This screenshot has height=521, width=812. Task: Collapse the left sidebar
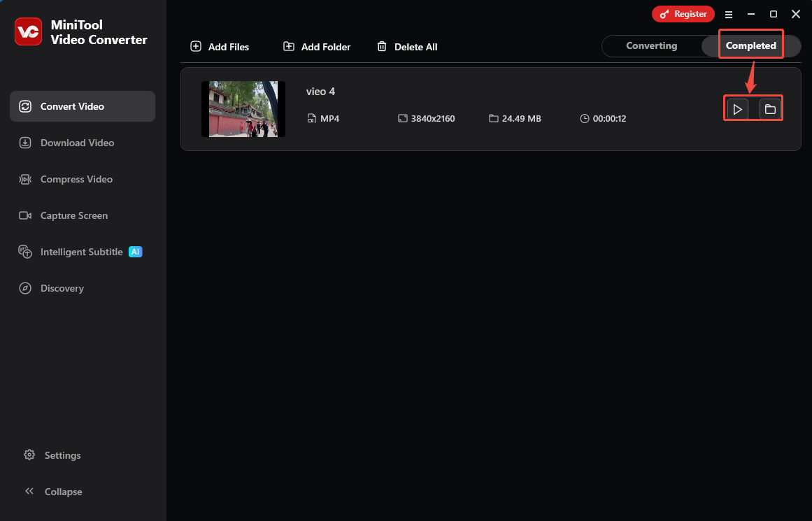click(29, 491)
